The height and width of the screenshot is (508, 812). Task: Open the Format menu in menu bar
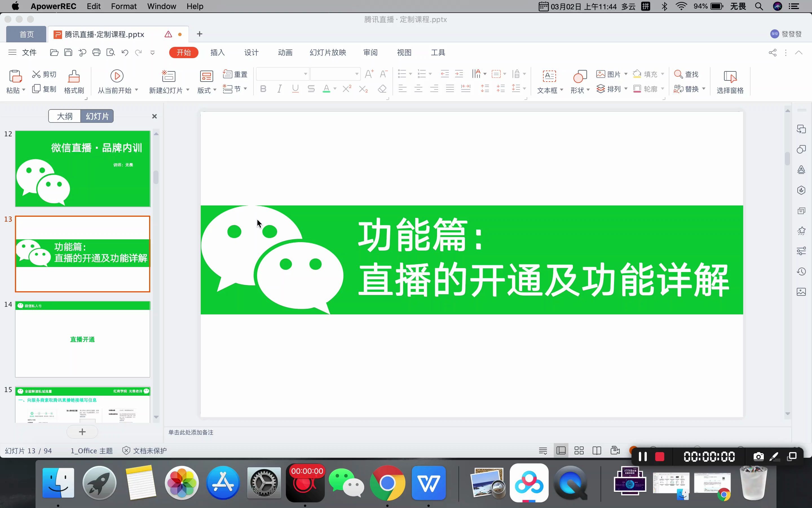tap(123, 6)
